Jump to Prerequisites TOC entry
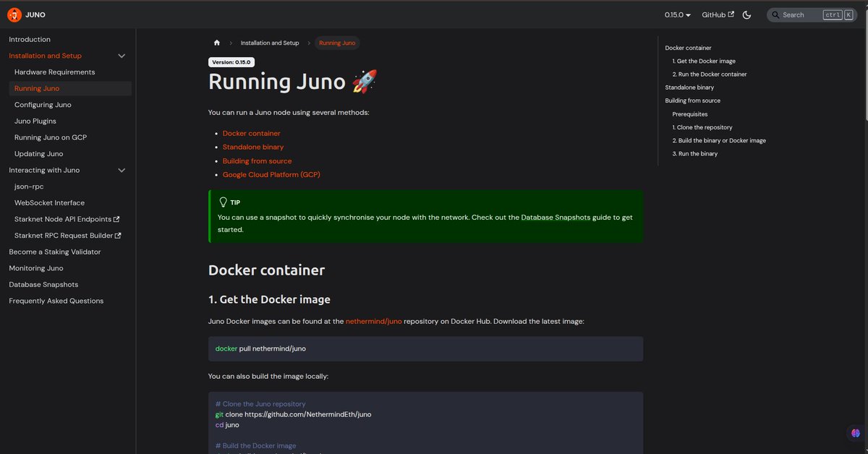 [690, 114]
